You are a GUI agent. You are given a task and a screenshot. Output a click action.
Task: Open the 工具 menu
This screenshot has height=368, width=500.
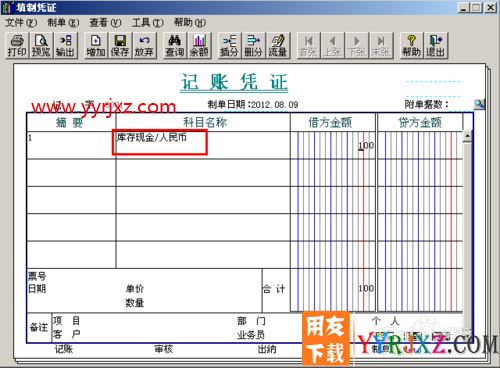coord(147,23)
